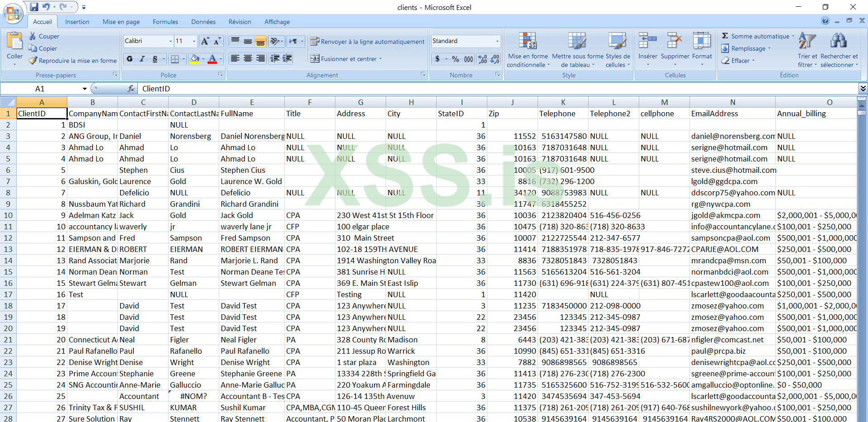
Task: Switch to the Insertion ribbon tab
Action: tap(77, 22)
